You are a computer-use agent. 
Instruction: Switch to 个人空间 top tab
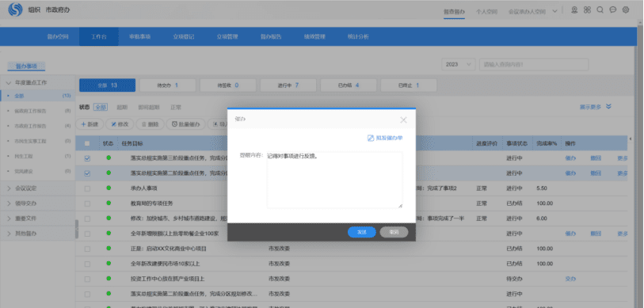click(486, 12)
